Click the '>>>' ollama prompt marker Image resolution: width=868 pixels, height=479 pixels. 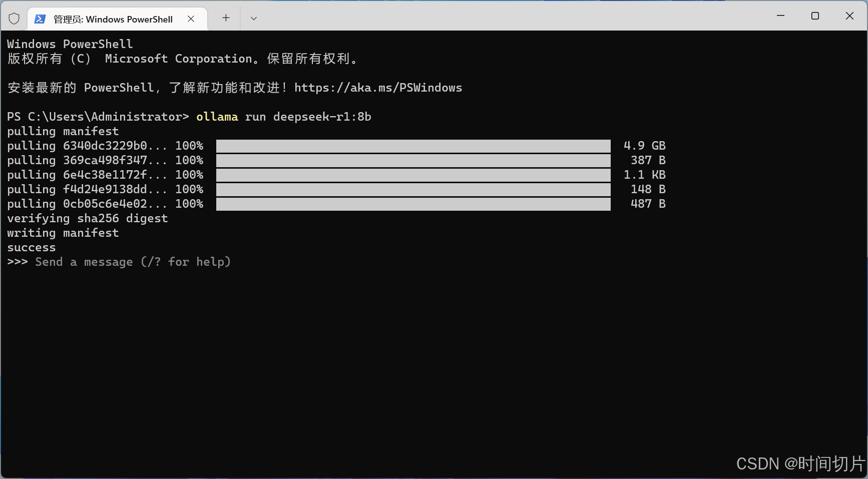pos(18,262)
